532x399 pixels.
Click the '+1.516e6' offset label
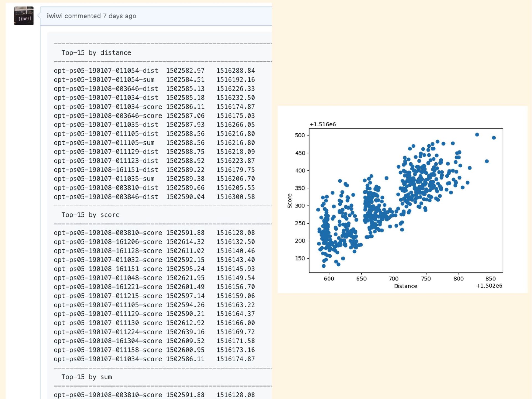tap(323, 124)
